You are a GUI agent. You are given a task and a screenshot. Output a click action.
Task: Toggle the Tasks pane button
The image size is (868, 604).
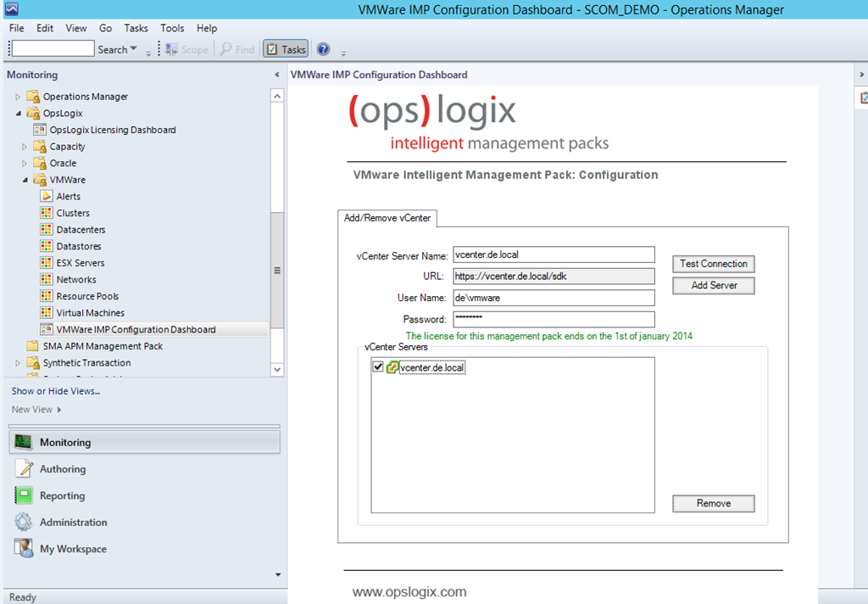[x=286, y=49]
